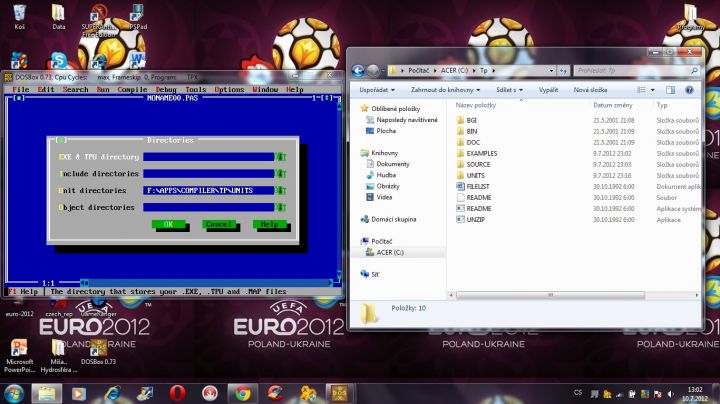Toggle the Explorer preview pane icon

670,90
